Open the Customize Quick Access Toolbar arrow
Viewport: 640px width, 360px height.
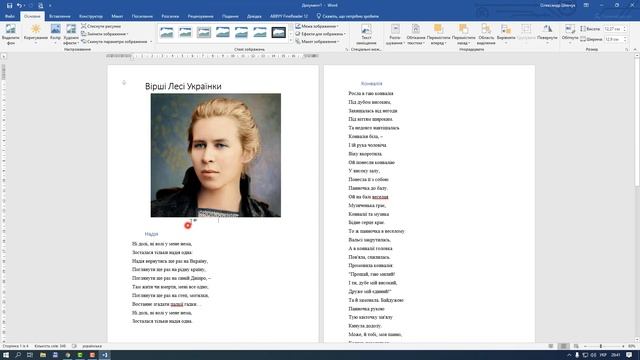click(50, 6)
